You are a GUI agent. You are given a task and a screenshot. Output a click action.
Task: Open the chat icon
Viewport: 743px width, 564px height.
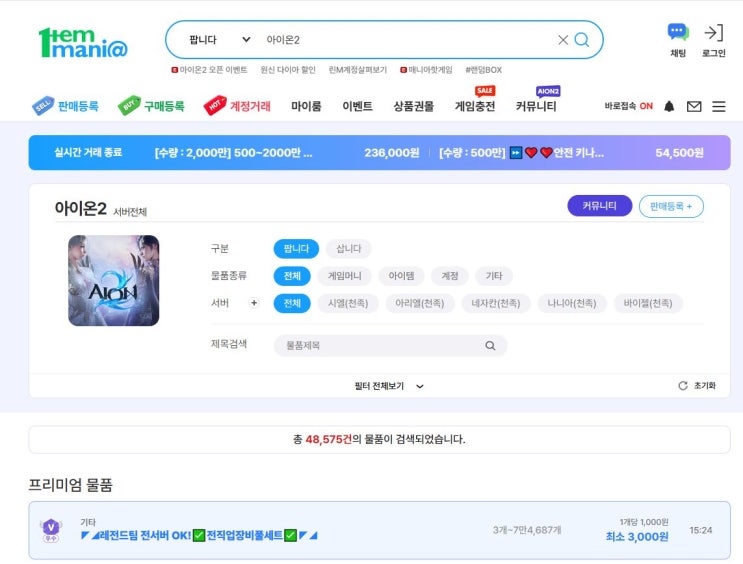(678, 33)
